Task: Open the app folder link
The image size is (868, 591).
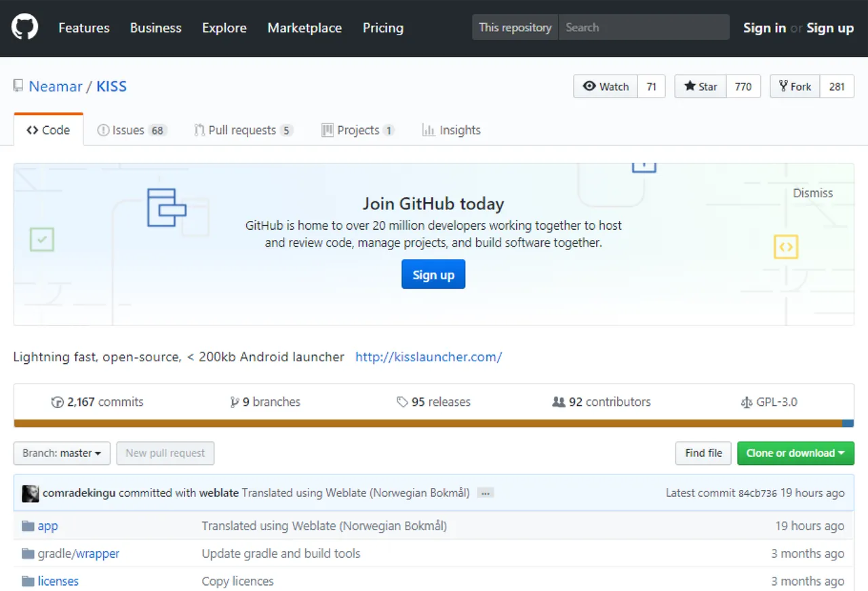Action: pyautogui.click(x=47, y=526)
